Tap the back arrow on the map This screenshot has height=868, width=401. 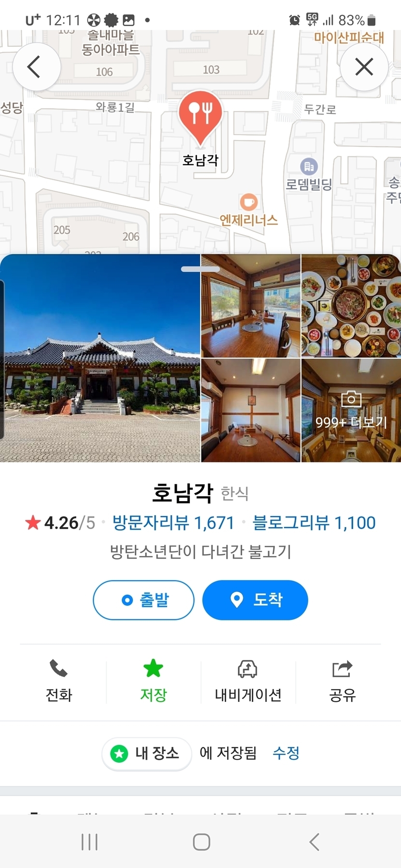pyautogui.click(x=36, y=67)
